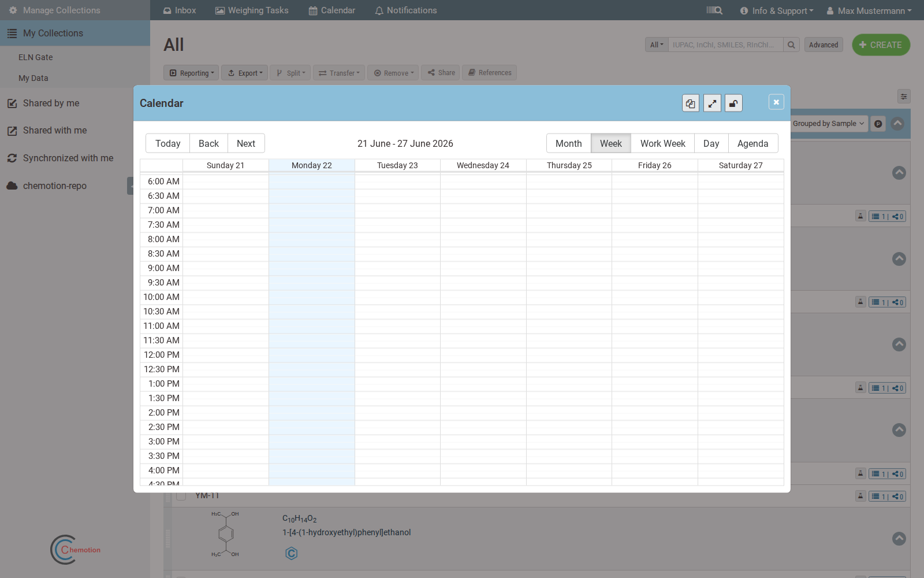Select the Friday 2:00 PM time slot
The height and width of the screenshot is (578, 924).
click(655, 413)
